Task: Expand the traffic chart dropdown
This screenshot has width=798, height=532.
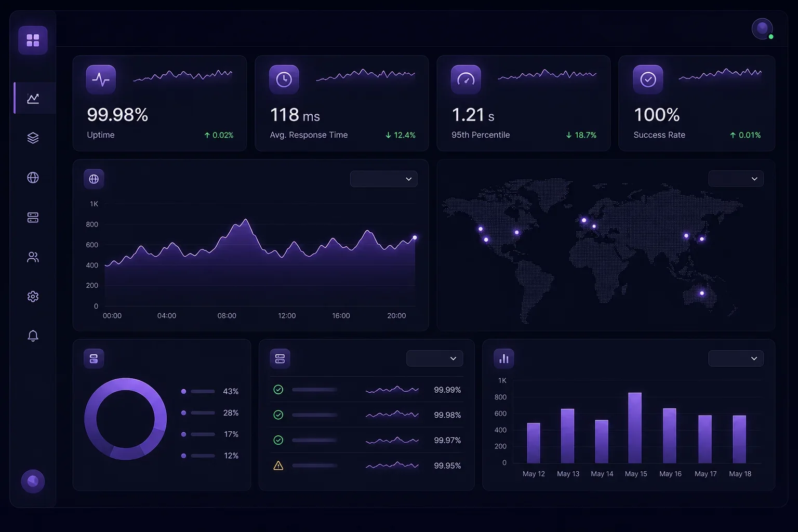Action: 383,179
